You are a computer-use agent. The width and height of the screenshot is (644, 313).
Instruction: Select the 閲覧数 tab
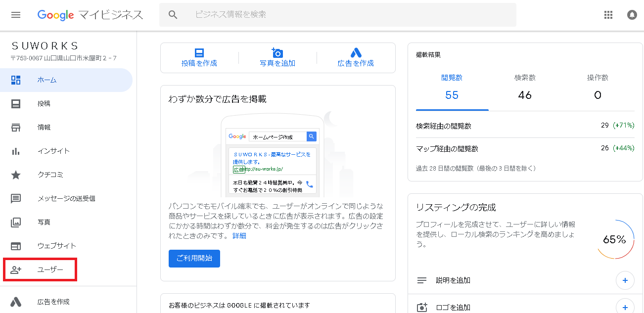tap(452, 87)
